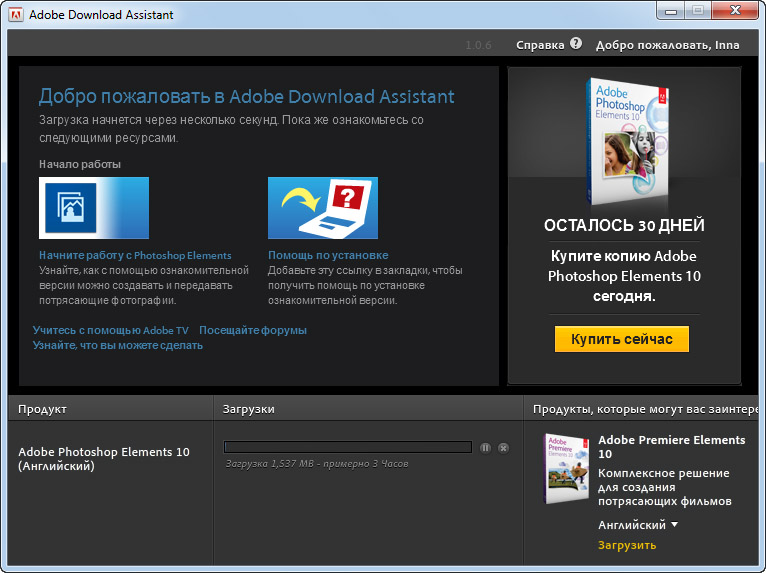
Task: Open Начните работу с Photoshop Elements link
Action: point(135,255)
